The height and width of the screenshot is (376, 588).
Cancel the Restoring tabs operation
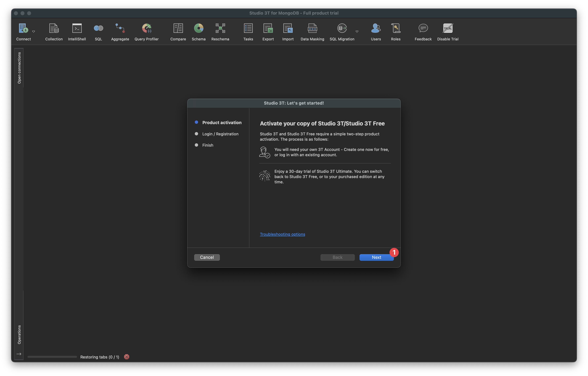(126, 357)
